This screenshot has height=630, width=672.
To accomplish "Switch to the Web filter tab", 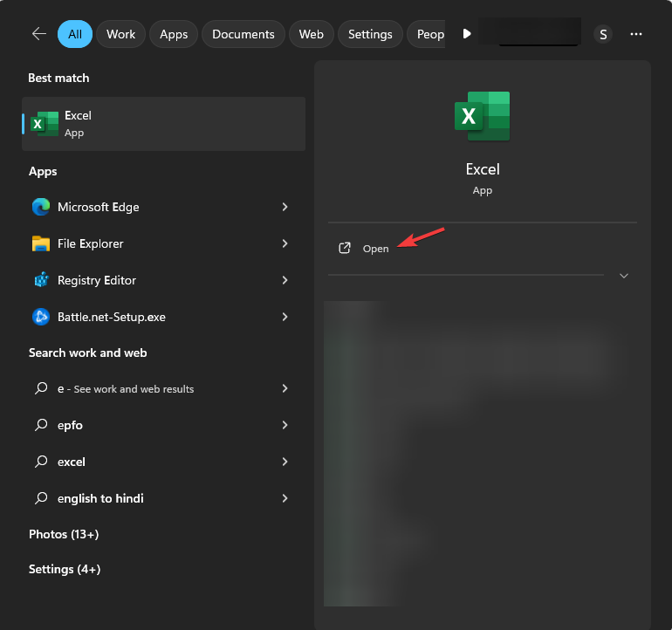I will tap(312, 34).
